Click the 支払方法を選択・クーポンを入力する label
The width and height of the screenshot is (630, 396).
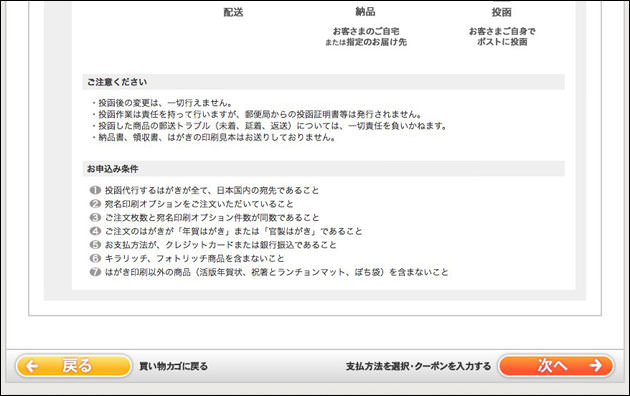[x=418, y=366]
